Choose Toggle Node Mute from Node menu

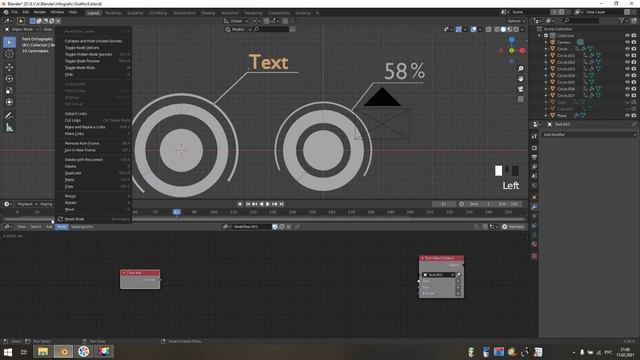[x=80, y=67]
